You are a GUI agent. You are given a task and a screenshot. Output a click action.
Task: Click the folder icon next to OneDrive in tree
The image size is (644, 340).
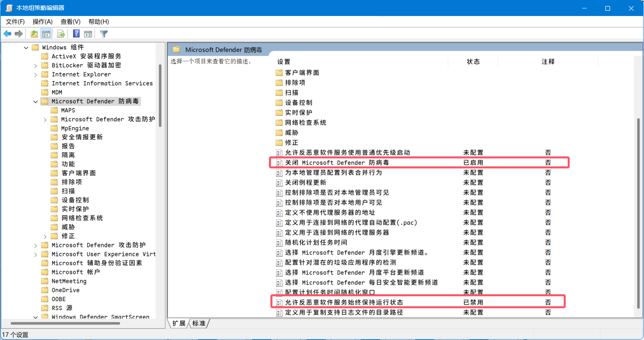45,290
